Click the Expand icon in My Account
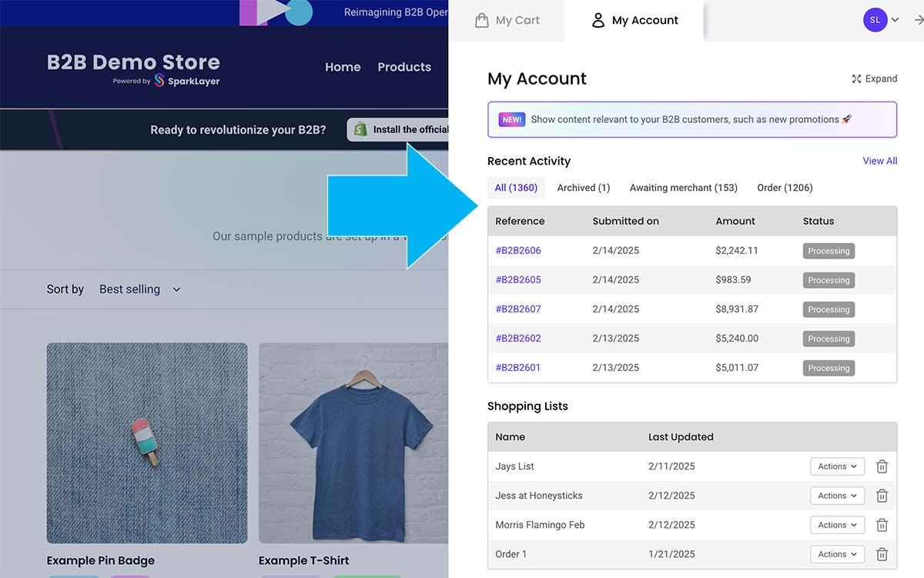 pos(856,79)
